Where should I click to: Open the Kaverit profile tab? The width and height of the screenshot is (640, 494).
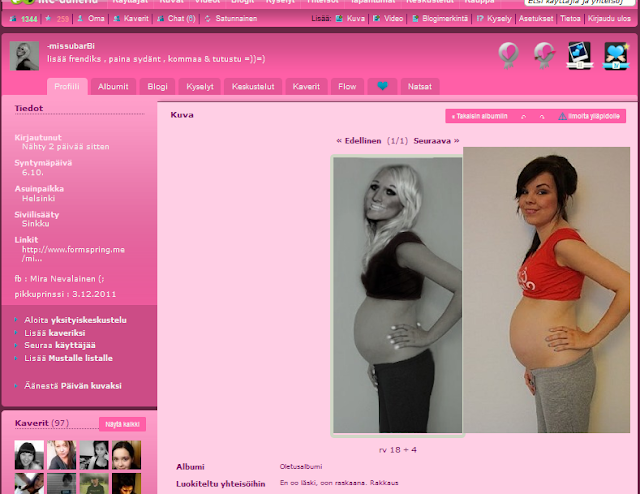(306, 87)
